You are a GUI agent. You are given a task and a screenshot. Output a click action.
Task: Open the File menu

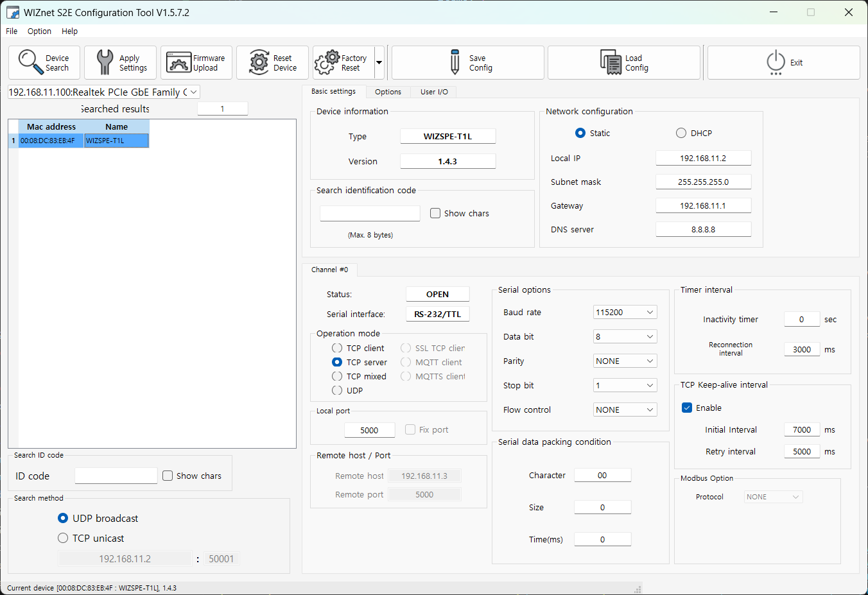coord(12,31)
